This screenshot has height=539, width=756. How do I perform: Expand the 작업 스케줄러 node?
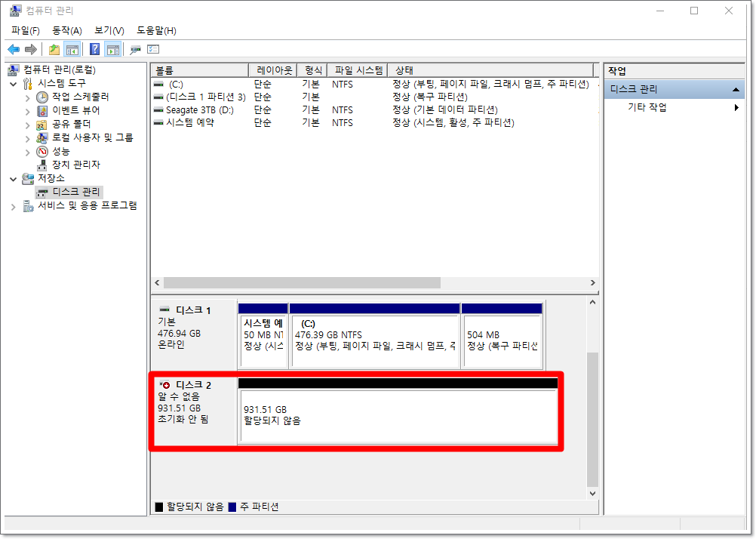point(27,98)
